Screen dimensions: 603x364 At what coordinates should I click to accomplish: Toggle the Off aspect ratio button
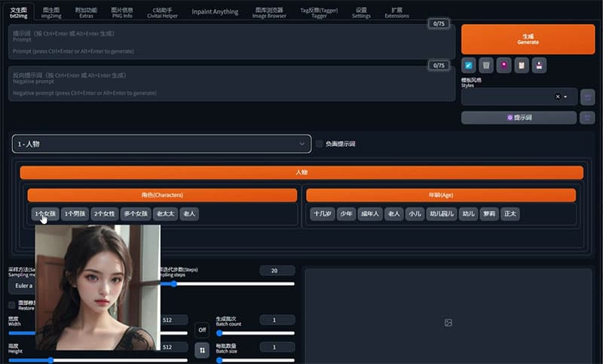pyautogui.click(x=202, y=329)
